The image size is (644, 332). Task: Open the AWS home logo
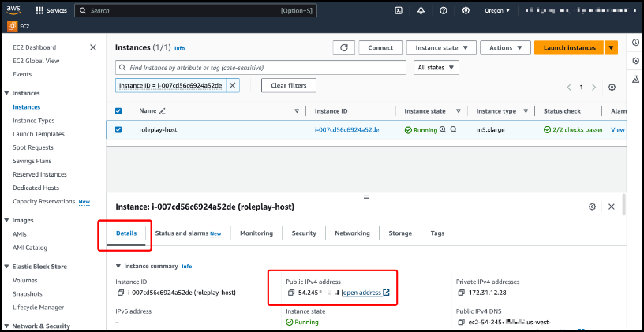coord(14,11)
